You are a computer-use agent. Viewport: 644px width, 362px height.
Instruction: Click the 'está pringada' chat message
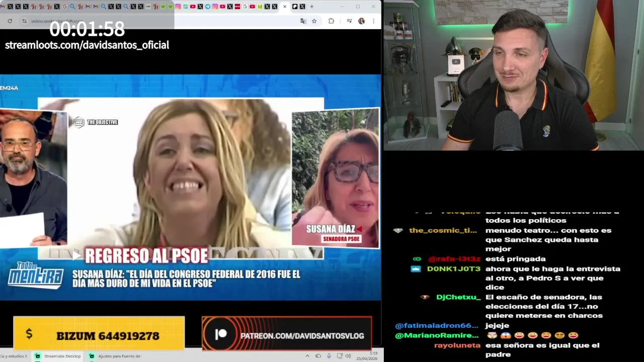pyautogui.click(x=515, y=259)
